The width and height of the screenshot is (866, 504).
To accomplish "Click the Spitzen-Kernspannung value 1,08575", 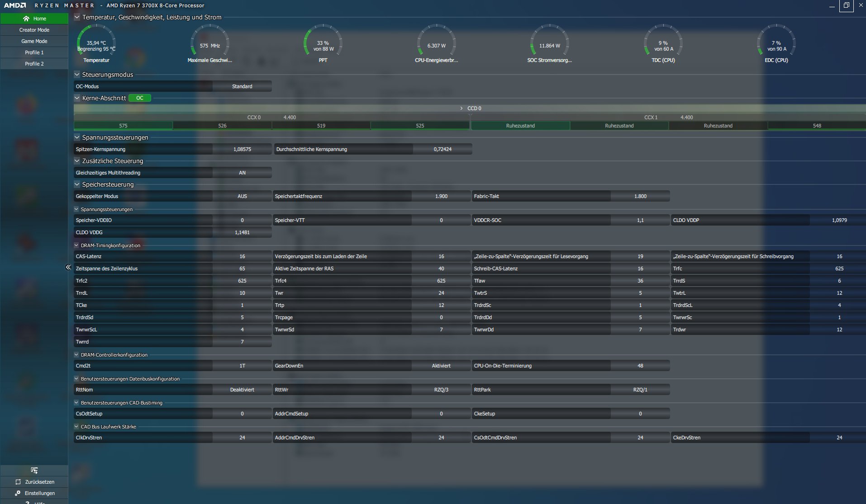I will click(242, 149).
